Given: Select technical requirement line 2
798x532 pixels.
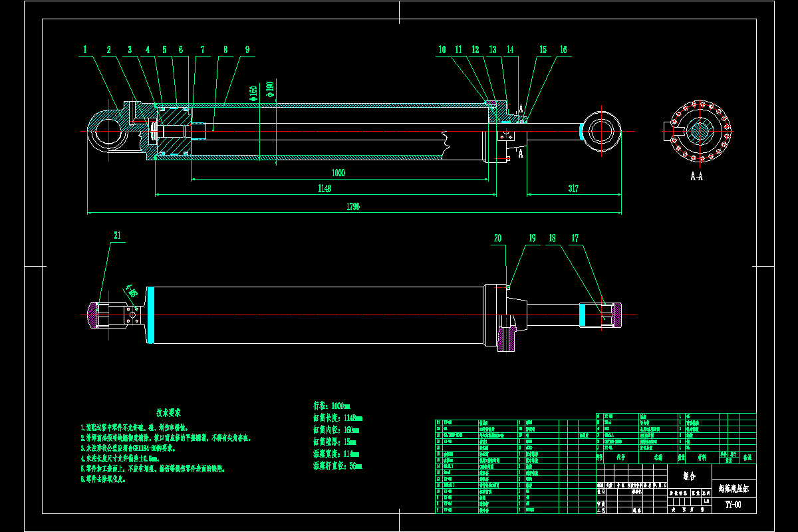Looking at the screenshot, I should pos(165,438).
